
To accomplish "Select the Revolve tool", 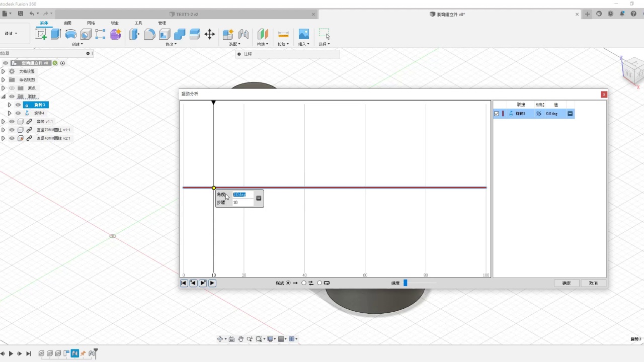I will [71, 34].
